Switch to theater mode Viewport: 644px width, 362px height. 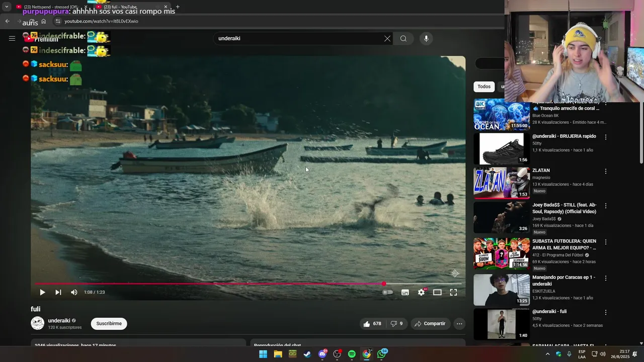click(437, 292)
